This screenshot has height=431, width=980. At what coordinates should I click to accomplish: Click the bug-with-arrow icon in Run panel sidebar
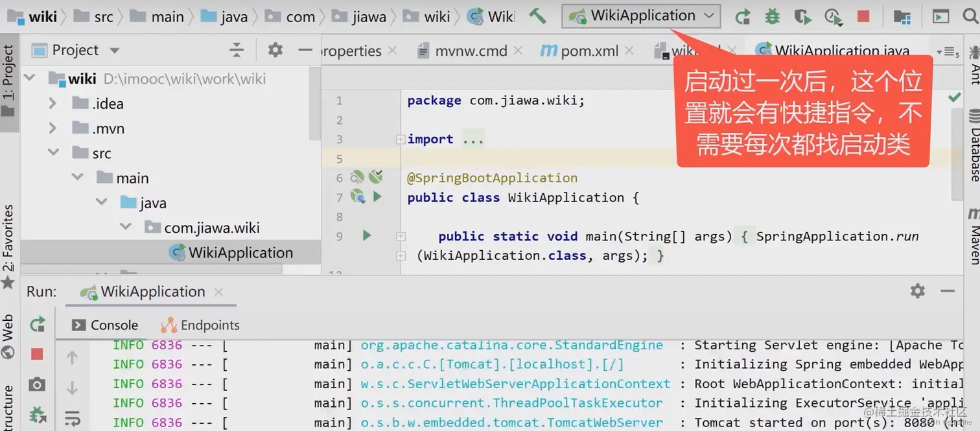pos(38,415)
